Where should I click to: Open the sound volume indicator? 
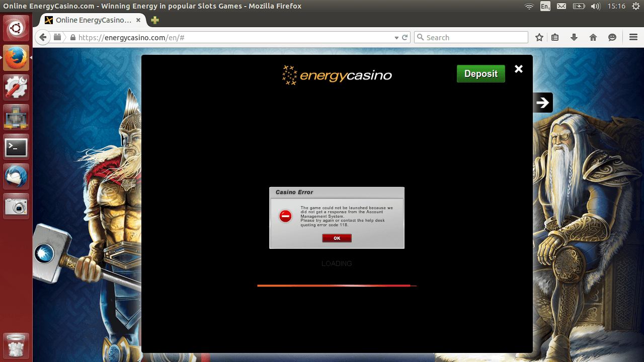pos(596,6)
